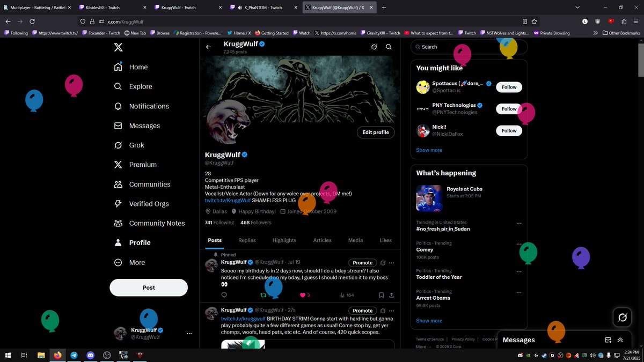Open the Firefox extensions puzzle icon
Image resolution: width=644 pixels, height=362 pixels.
click(624, 21)
